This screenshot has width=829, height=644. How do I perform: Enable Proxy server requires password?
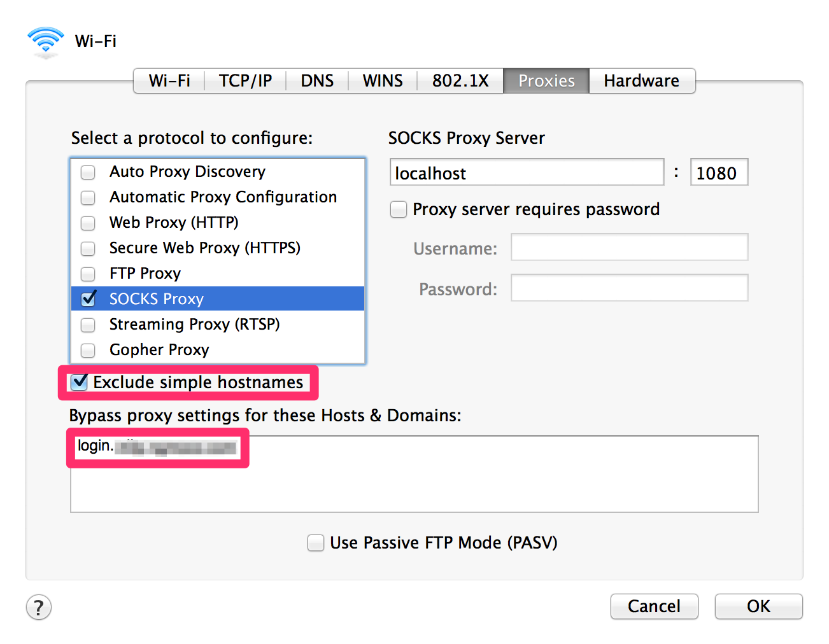(x=398, y=209)
